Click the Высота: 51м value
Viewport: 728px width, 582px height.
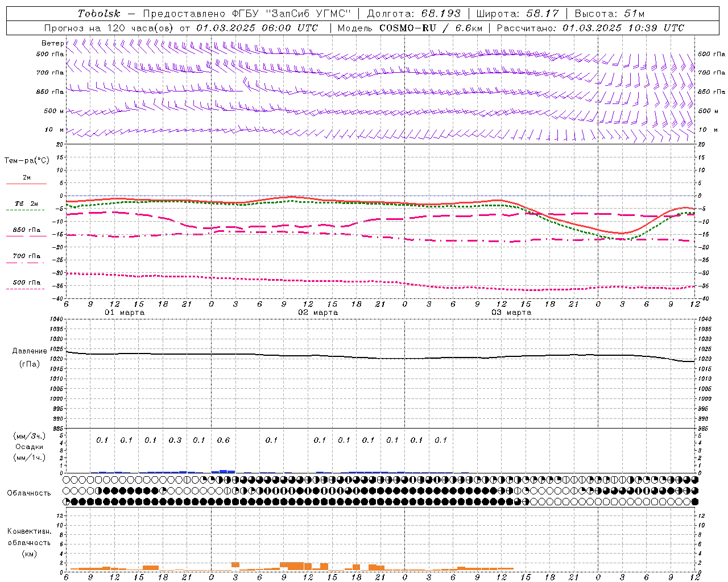click(610, 14)
